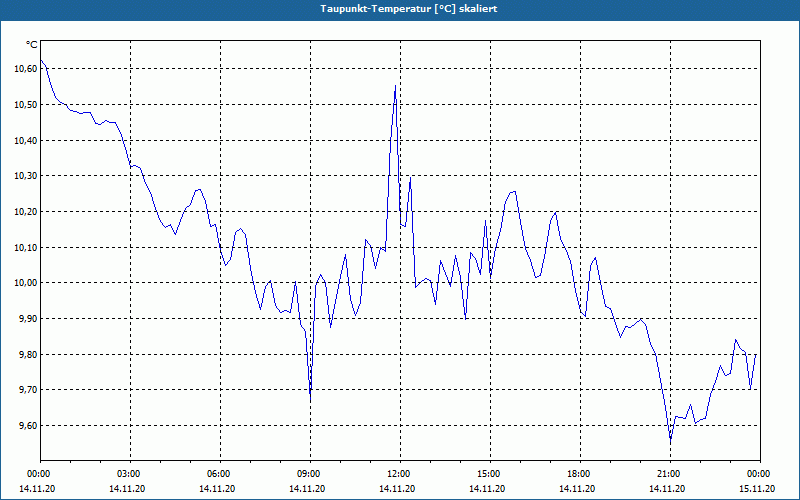Viewport: 800px width, 500px height.
Task: Select the 9,70 y-axis value
Action: click(28, 390)
